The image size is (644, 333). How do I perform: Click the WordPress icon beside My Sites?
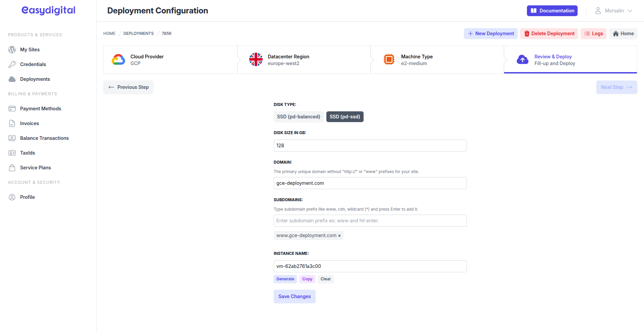click(x=12, y=50)
